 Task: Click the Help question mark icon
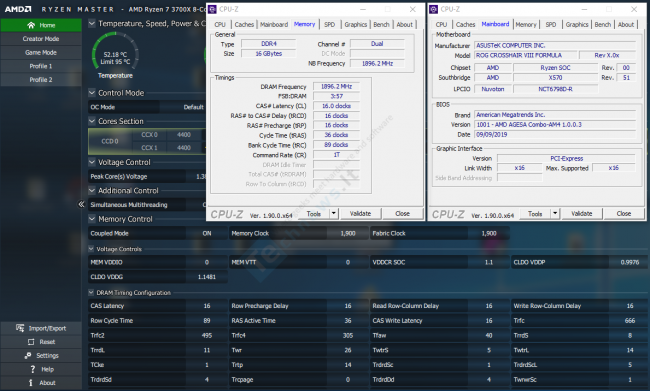(x=32, y=369)
